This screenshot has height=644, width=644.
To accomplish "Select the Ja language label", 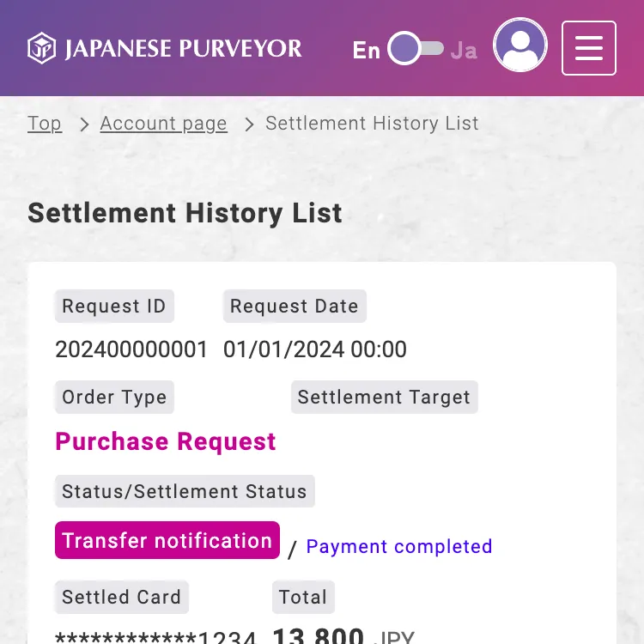I will (464, 50).
